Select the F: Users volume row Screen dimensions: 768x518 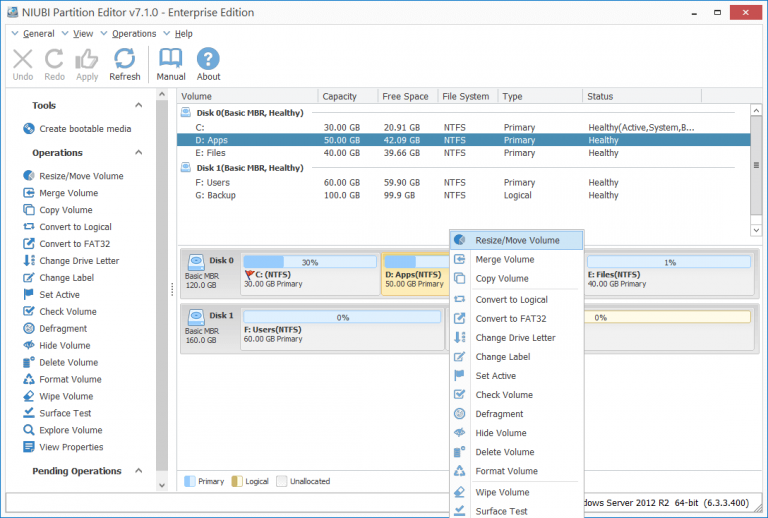point(463,183)
